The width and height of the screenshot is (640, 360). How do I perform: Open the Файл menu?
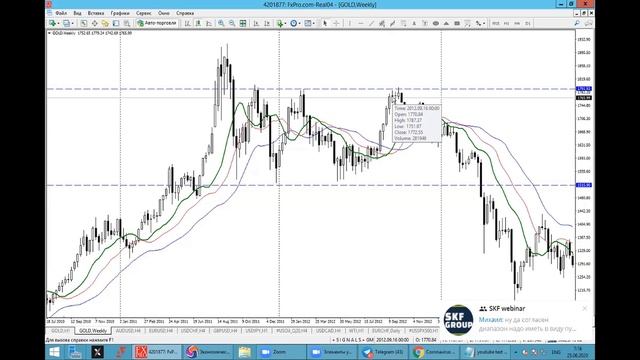coord(61,13)
